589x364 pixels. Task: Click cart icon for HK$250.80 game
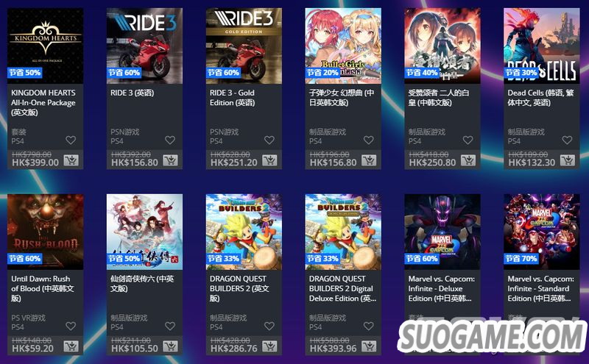[468, 160]
